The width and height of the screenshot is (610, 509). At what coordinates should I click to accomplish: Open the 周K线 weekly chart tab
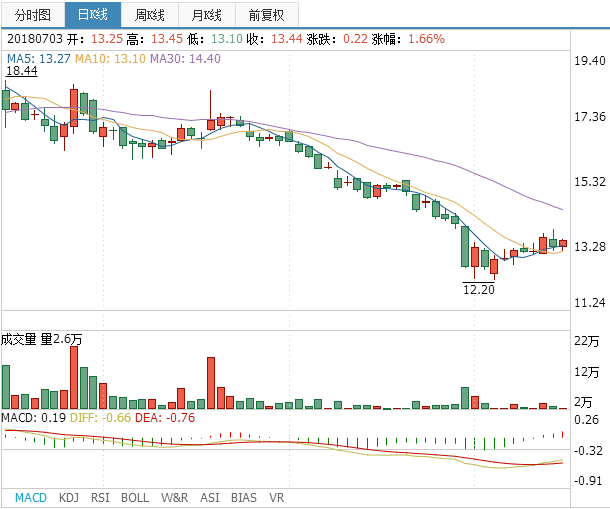coord(150,15)
